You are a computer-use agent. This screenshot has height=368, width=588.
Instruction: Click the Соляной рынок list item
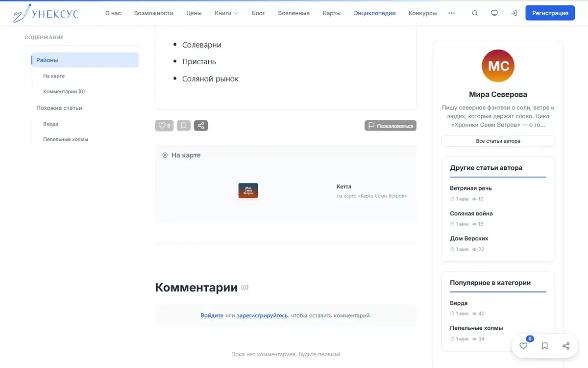[x=211, y=79]
